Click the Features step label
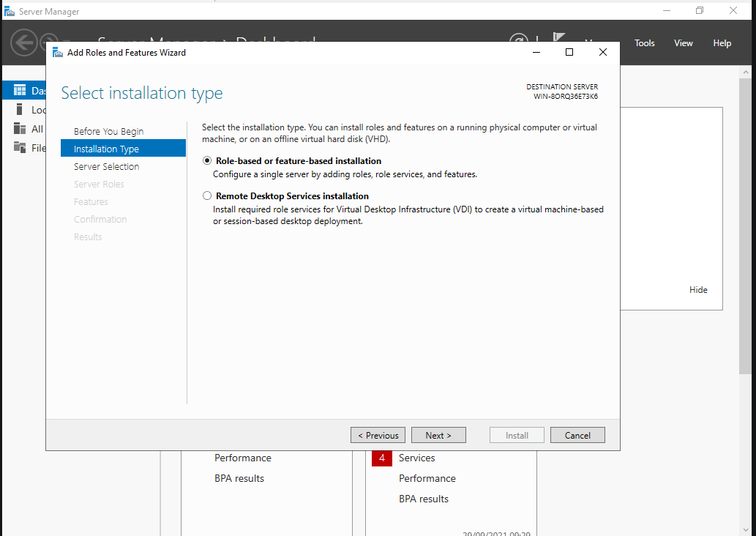This screenshot has height=536, width=756. (x=91, y=201)
